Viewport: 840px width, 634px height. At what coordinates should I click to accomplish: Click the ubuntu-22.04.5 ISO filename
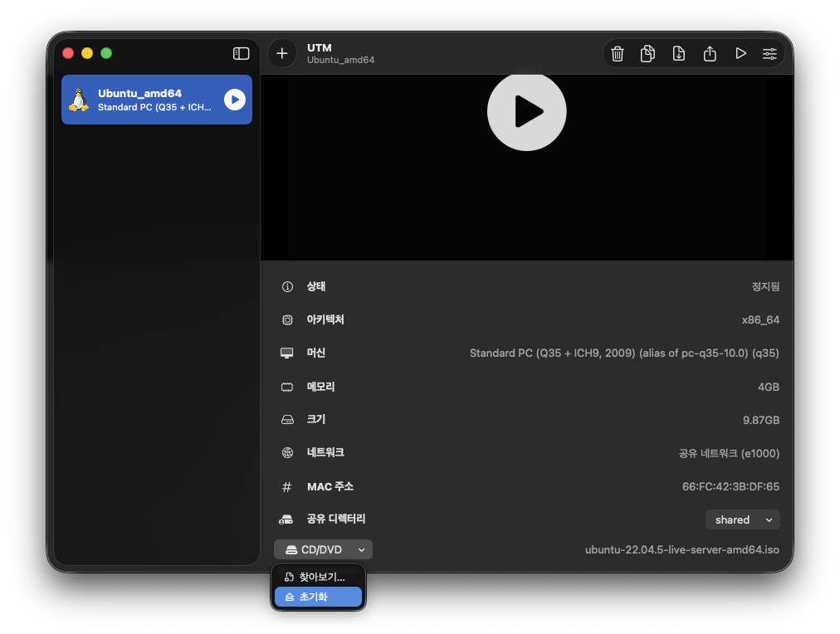681,549
